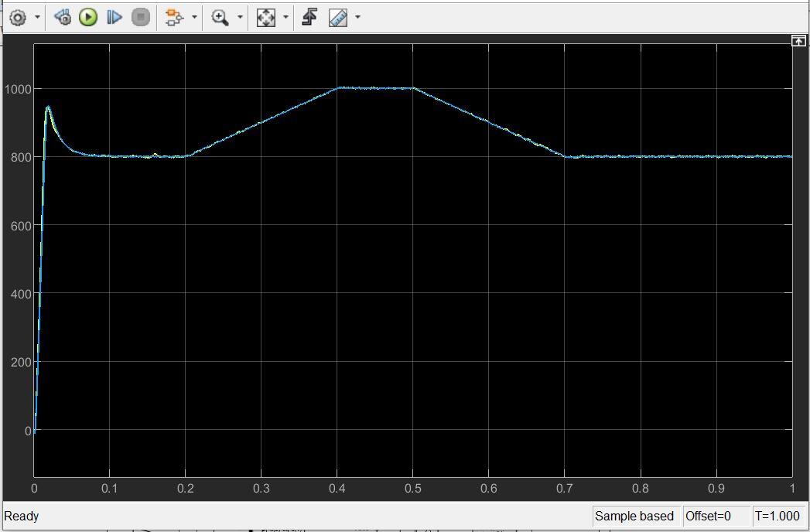Click the 0.7 x-axis tick label
Screen dimensions: 810x532
565,488
